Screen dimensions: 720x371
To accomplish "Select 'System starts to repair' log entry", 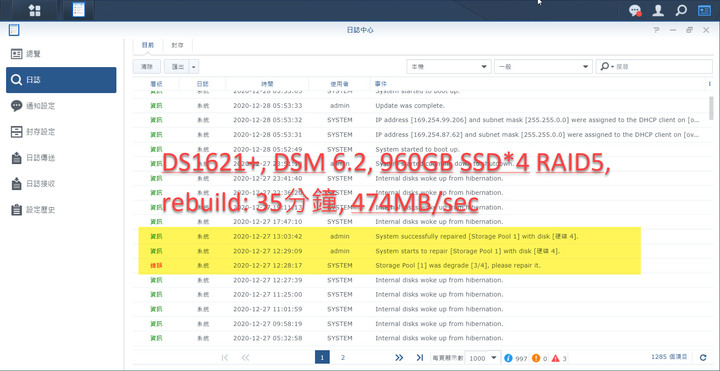I will tap(420, 251).
